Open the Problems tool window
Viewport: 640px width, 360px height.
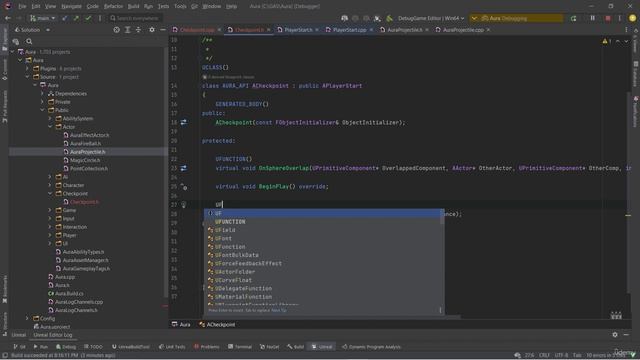(x=207, y=347)
